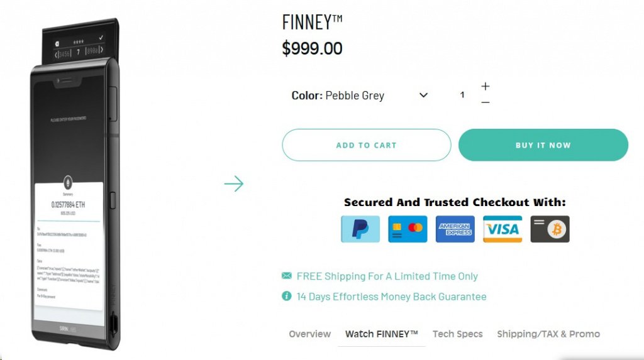Decrease quantity with the minus button
Screen dimensions: 644x360
click(x=485, y=102)
